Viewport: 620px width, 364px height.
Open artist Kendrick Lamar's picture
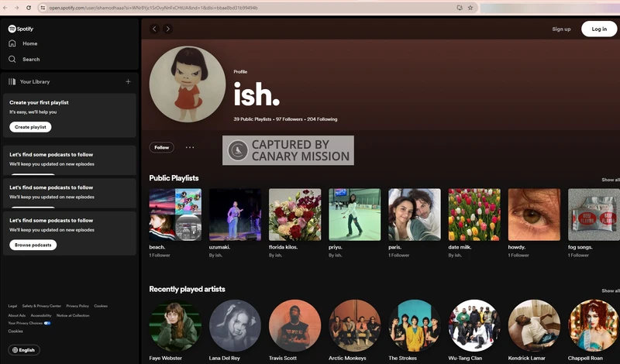[x=534, y=325]
